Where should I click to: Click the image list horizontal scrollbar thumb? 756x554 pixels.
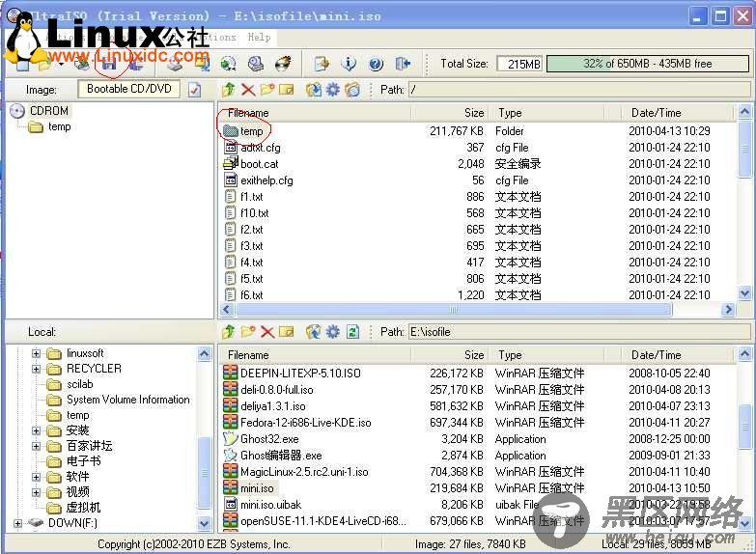453,310
